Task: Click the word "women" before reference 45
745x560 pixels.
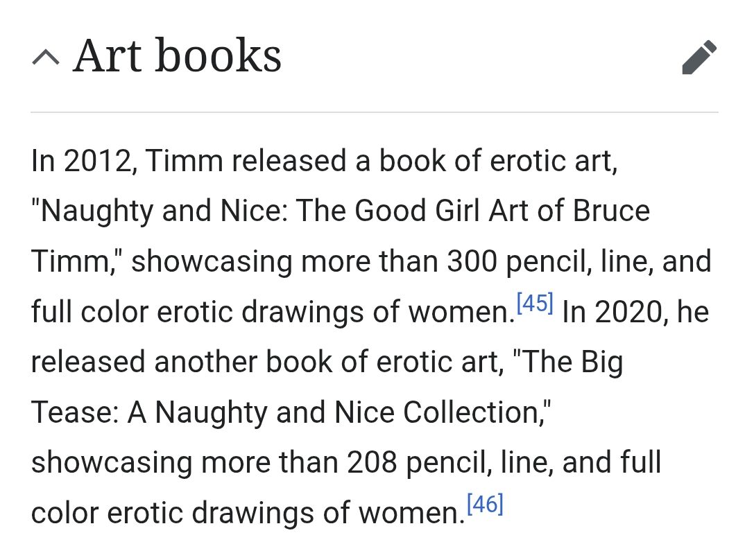Action: point(457,312)
